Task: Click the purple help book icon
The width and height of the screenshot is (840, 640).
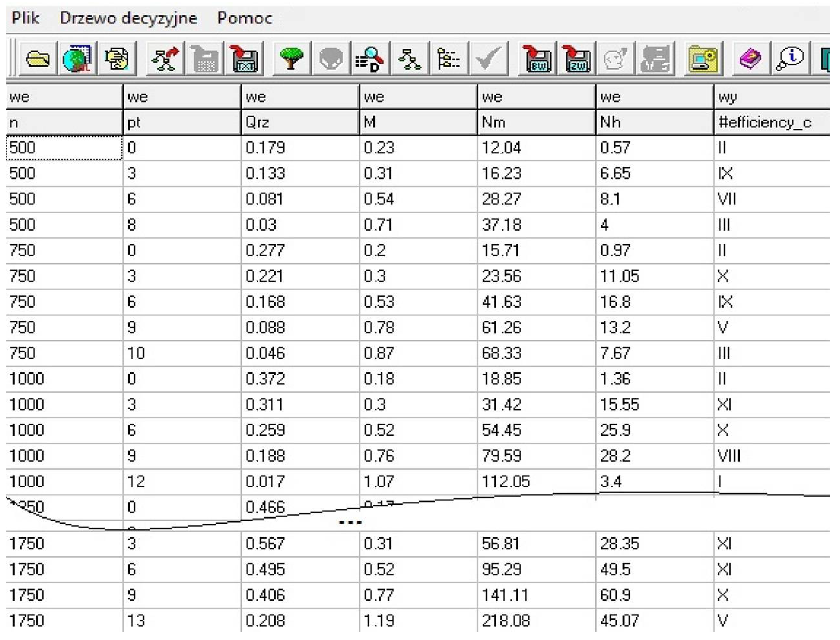Action: coord(749,58)
